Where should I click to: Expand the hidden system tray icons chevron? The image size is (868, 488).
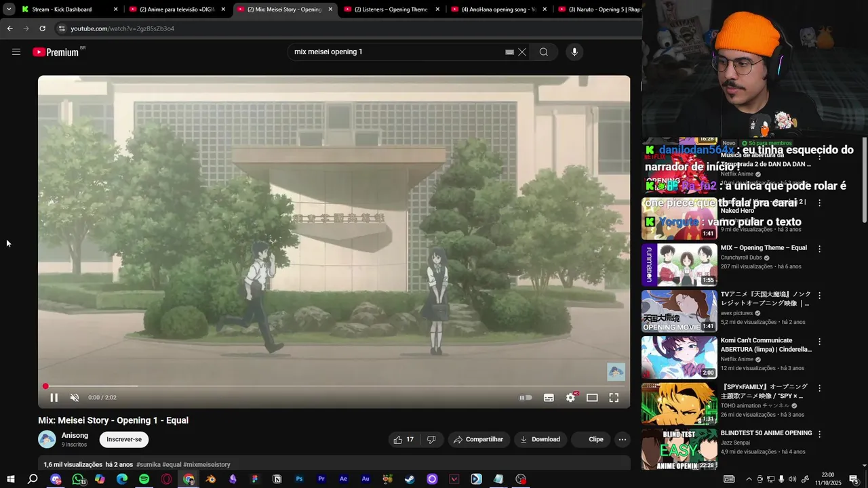pyautogui.click(x=749, y=479)
